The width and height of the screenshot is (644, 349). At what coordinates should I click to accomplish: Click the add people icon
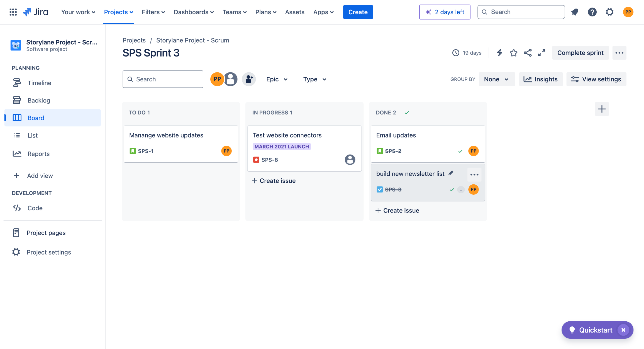(249, 79)
